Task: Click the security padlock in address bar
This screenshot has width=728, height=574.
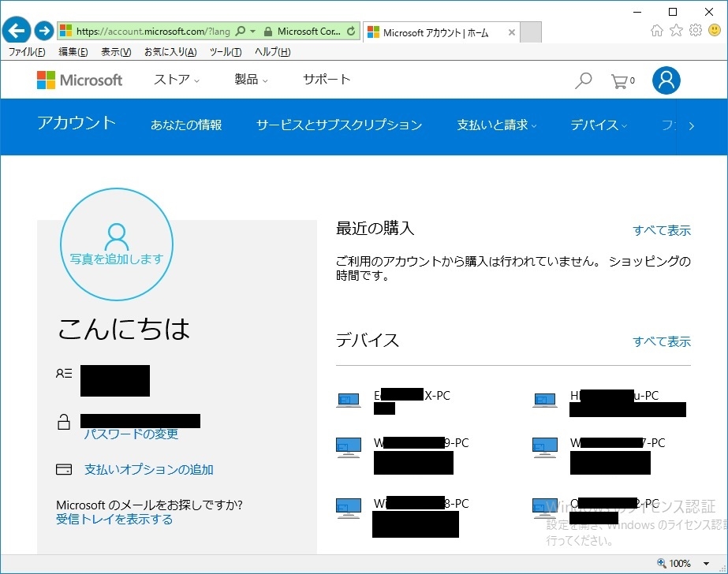Action: click(x=268, y=32)
